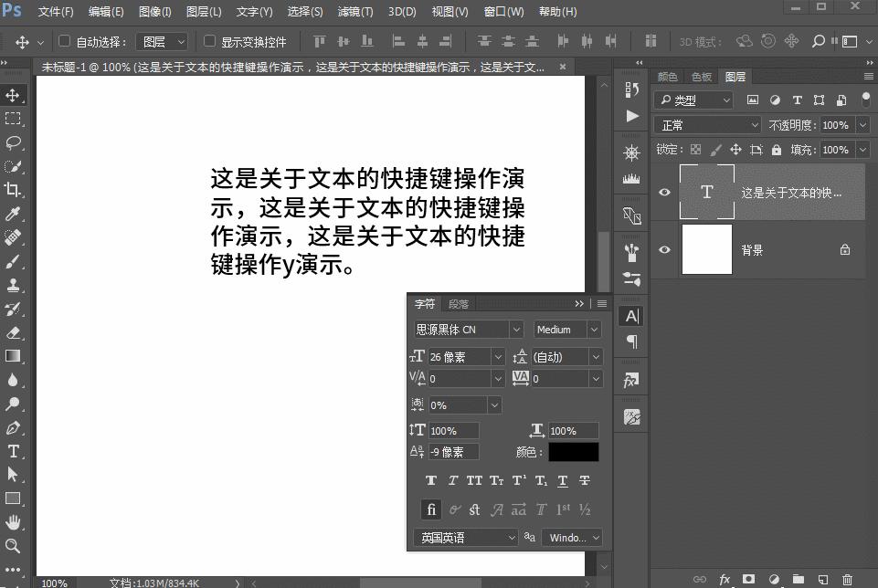Toggle faux bold in the Character panel
878x588 pixels.
(x=430, y=480)
